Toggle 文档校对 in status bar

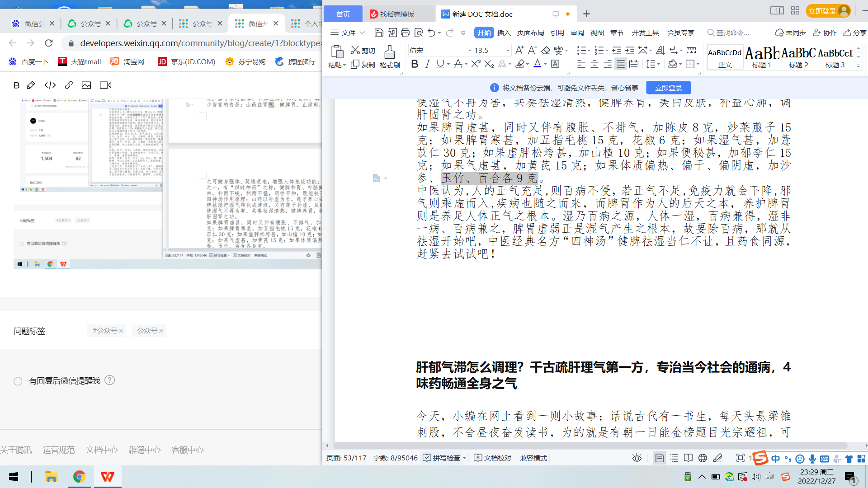(x=493, y=458)
